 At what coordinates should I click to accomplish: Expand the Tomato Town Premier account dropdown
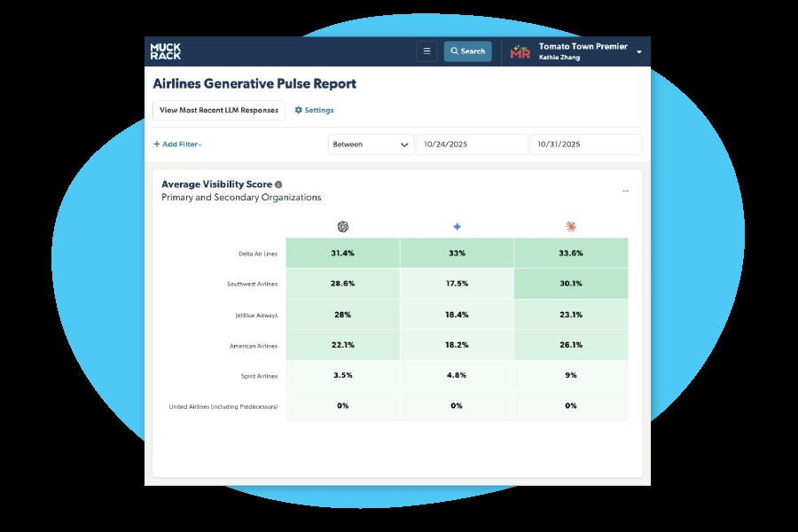click(x=639, y=52)
